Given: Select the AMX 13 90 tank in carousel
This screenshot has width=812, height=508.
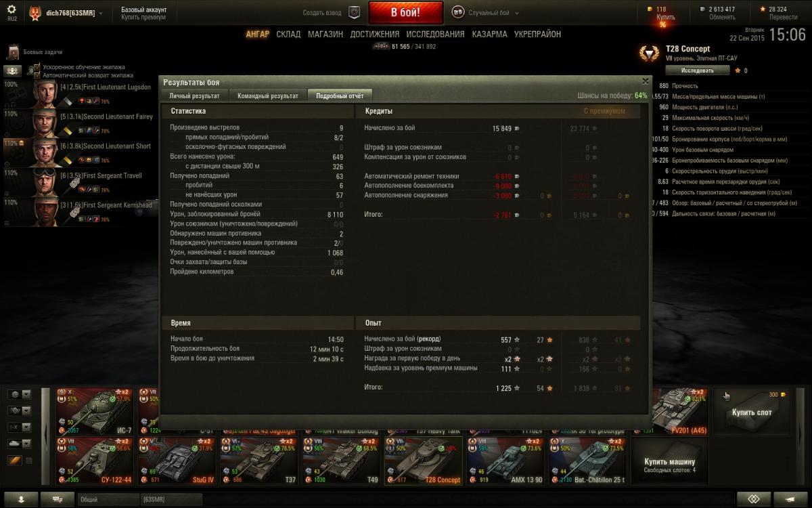Looking at the screenshot, I should click(505, 460).
